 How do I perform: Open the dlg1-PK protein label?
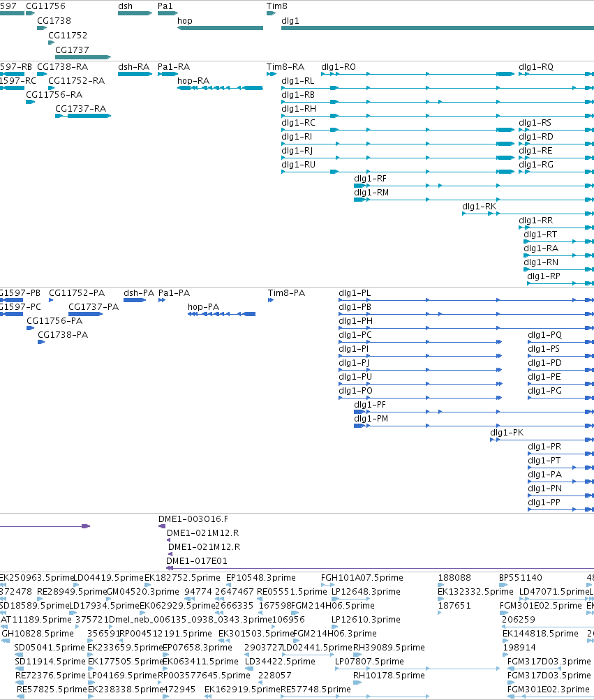click(507, 433)
